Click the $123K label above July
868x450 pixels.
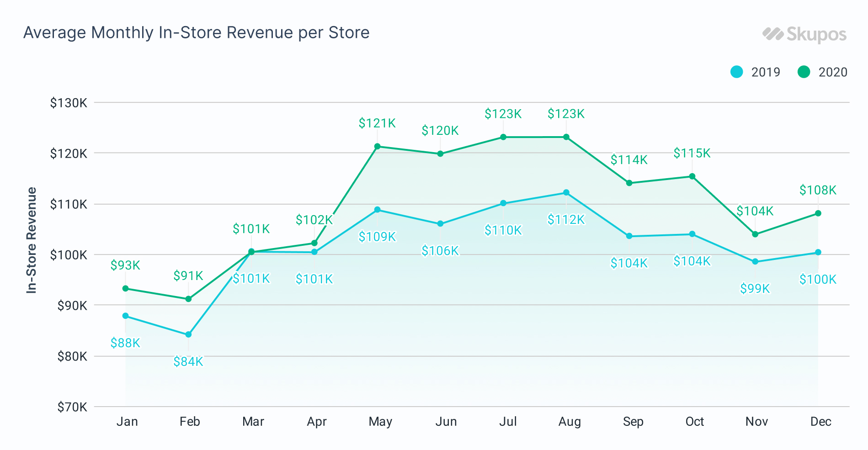point(503,114)
